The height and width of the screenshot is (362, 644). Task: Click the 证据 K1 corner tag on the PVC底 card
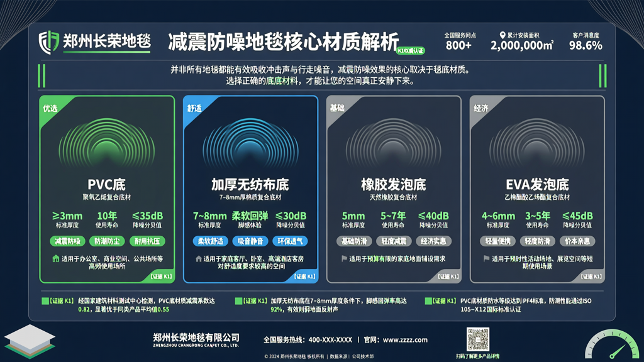pyautogui.click(x=161, y=277)
